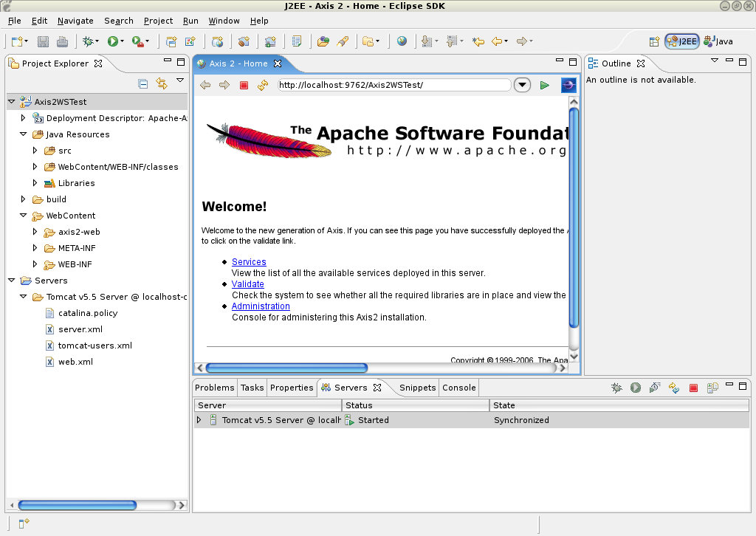
Task: Expand the Deployment Descriptor node
Action: pyautogui.click(x=23, y=117)
